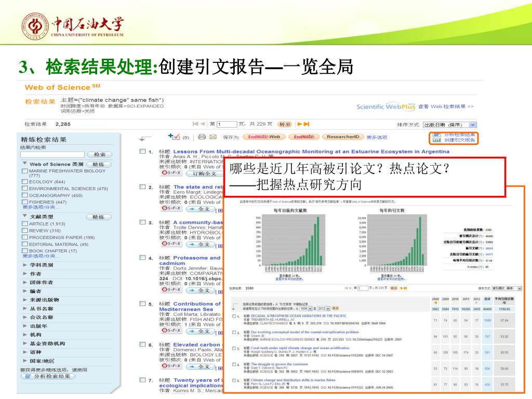Check FISHERIES (447) box

tap(24, 202)
